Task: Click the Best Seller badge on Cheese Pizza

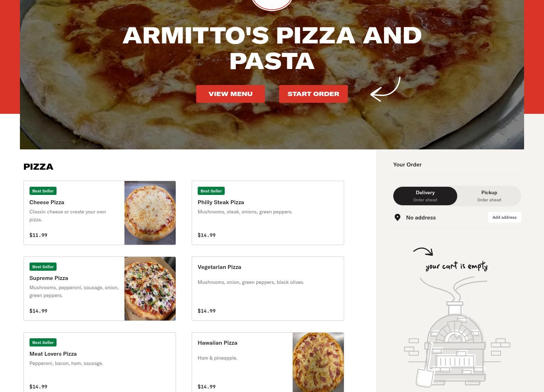Action: coord(43,191)
